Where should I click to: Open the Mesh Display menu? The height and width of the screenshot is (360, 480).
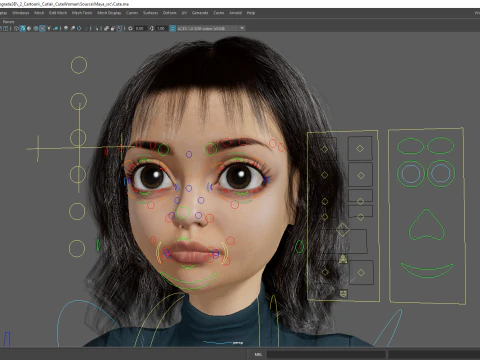(109, 13)
